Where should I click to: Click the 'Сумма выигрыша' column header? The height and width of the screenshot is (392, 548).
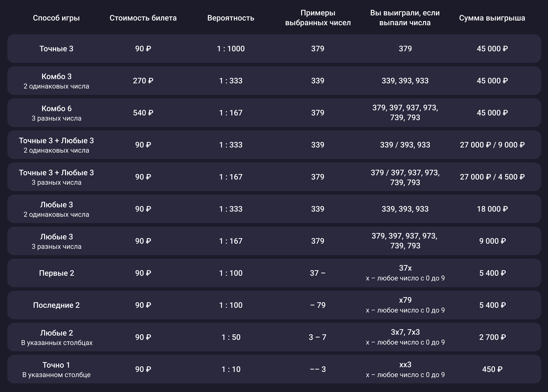tap(492, 18)
